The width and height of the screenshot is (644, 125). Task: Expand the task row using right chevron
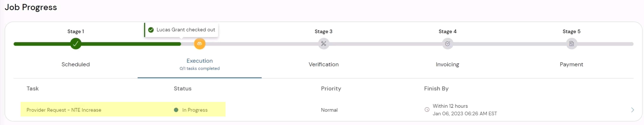(x=632, y=110)
